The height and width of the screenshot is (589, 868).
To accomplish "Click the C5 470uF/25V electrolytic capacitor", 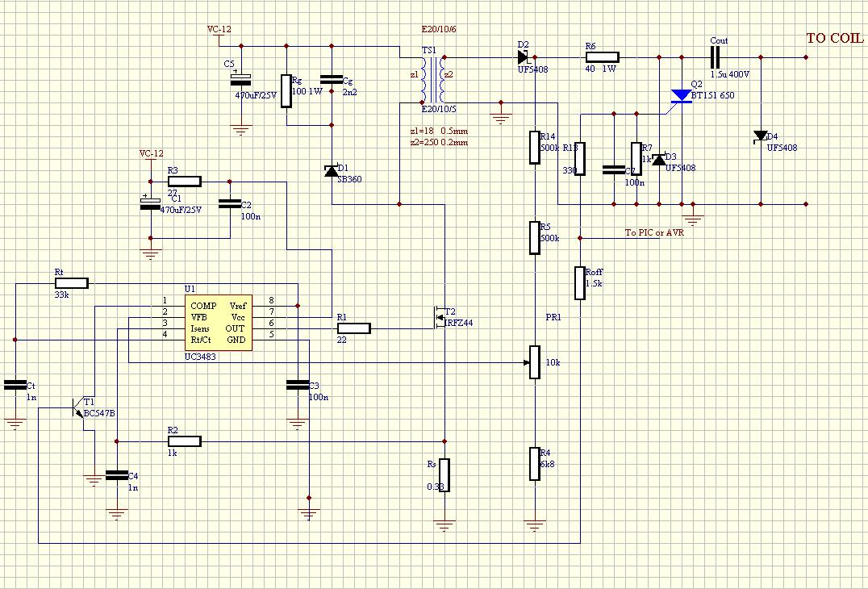I will tap(240, 79).
